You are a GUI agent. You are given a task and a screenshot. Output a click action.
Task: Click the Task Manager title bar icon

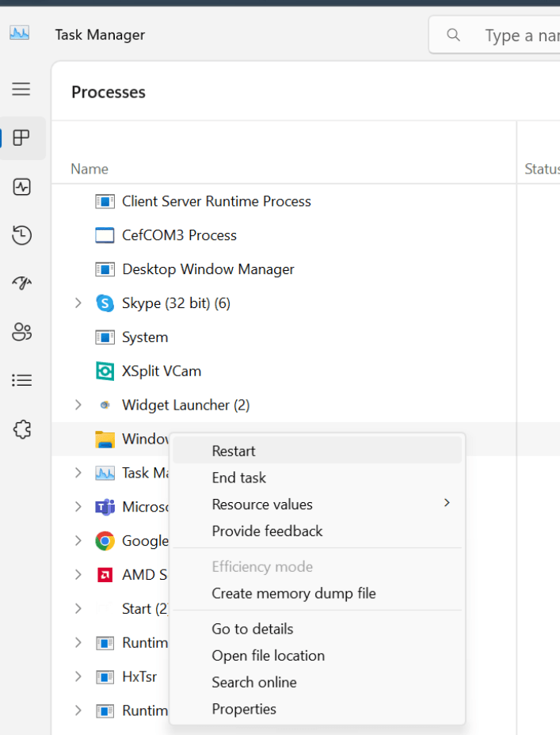click(x=19, y=33)
